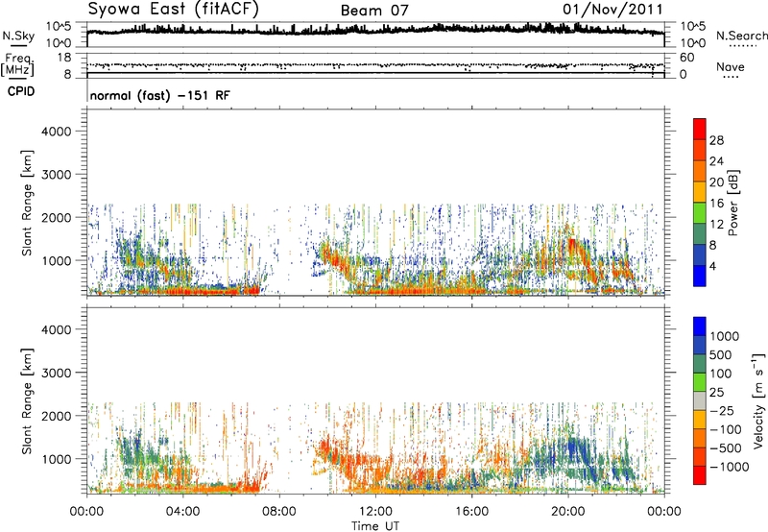This screenshot has width=768, height=532.
Task: Select the 'Beam 07' label
Action: pos(374,11)
